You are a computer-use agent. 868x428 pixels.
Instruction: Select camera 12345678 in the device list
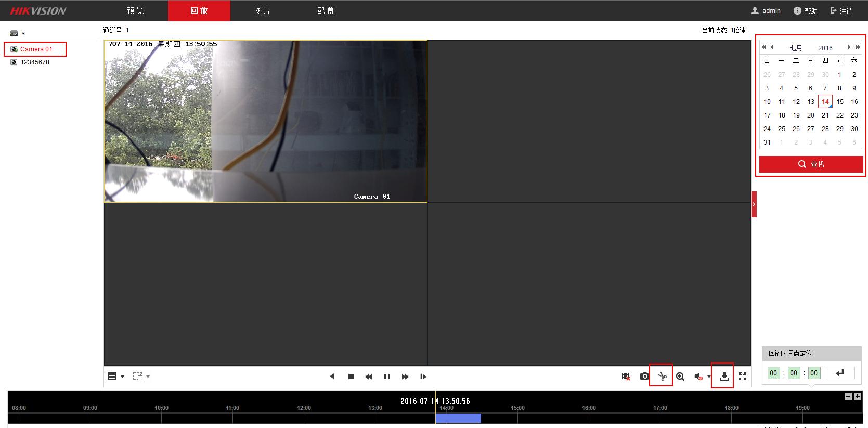[34, 62]
